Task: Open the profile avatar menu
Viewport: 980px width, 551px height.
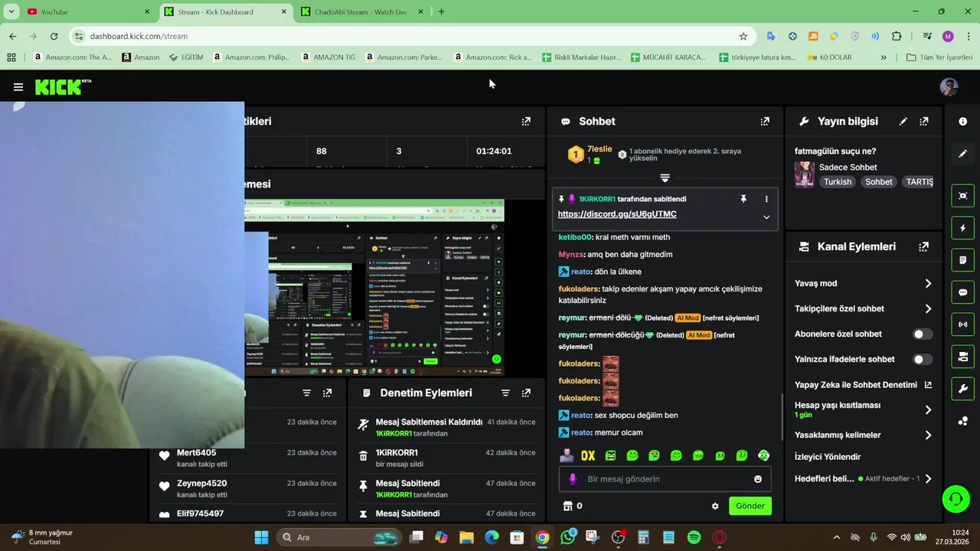Action: click(949, 86)
